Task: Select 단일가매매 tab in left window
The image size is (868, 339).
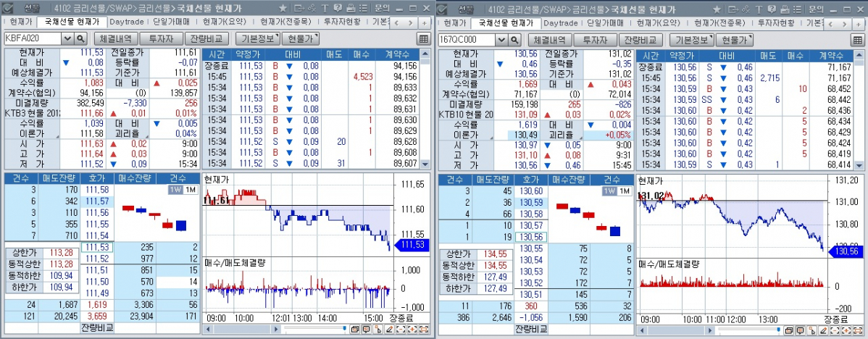Action: coord(170,22)
